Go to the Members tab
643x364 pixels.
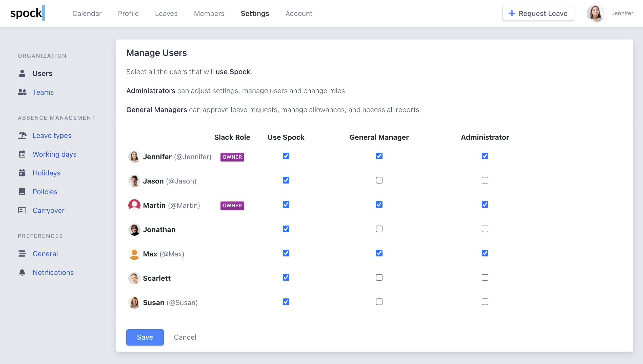click(x=209, y=13)
